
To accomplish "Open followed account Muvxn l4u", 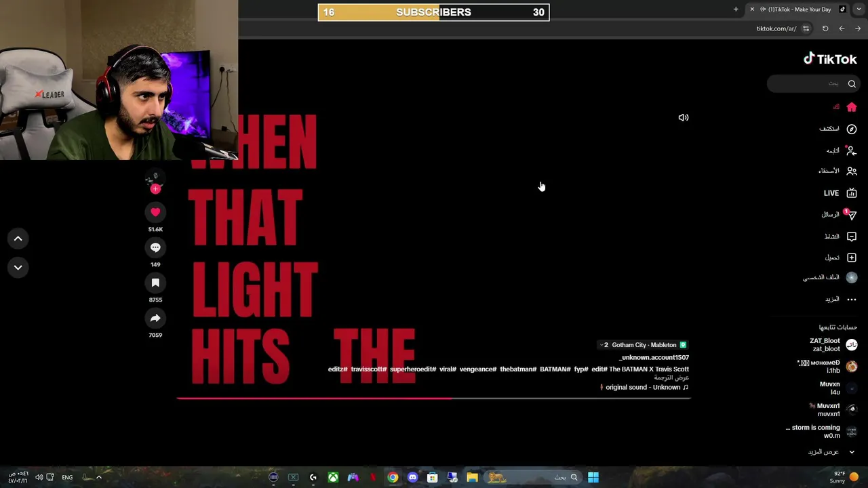I will pyautogui.click(x=839, y=388).
